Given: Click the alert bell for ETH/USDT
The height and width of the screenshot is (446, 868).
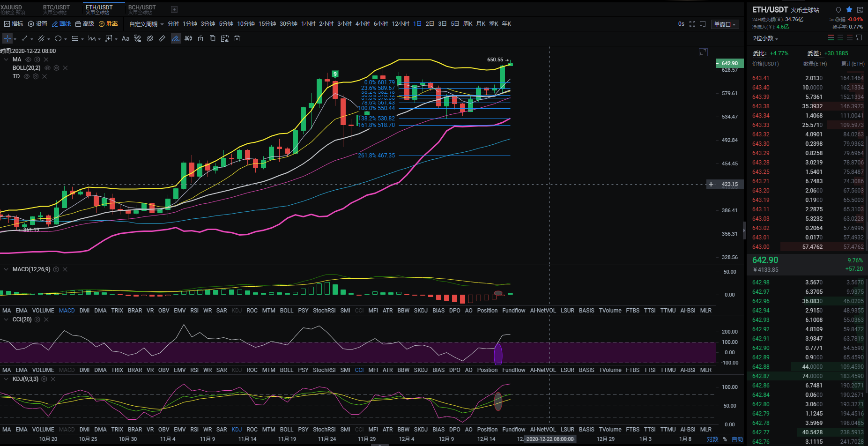Looking at the screenshot, I should (x=838, y=9).
